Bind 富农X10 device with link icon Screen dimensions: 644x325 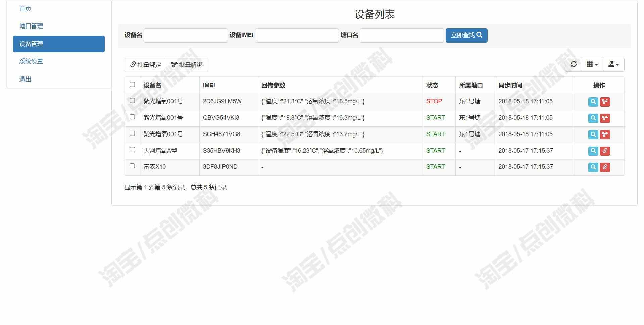605,167
